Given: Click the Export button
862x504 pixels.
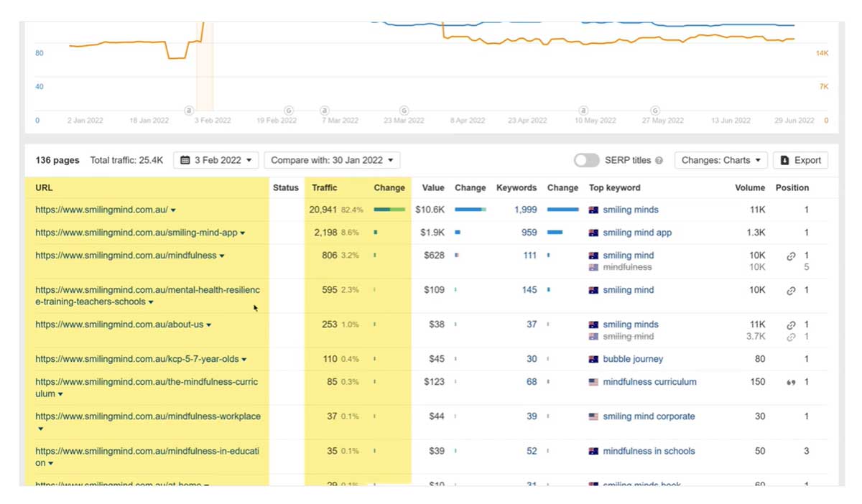Looking at the screenshot, I should pyautogui.click(x=801, y=160).
